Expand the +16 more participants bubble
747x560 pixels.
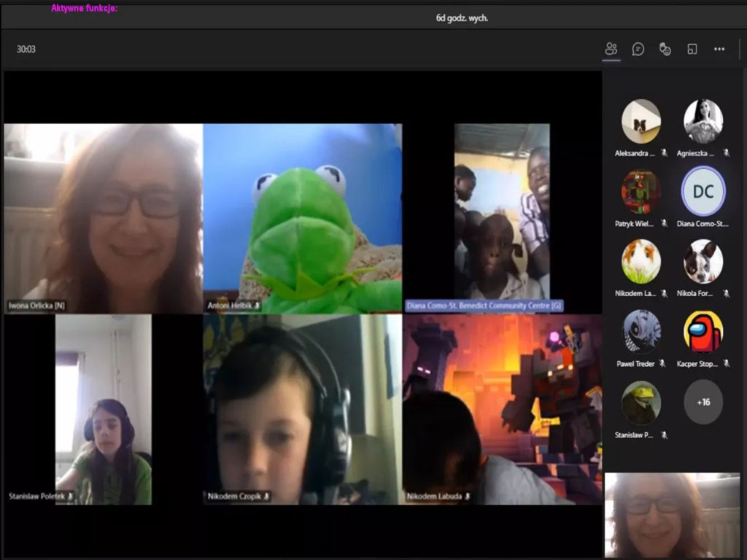click(703, 402)
